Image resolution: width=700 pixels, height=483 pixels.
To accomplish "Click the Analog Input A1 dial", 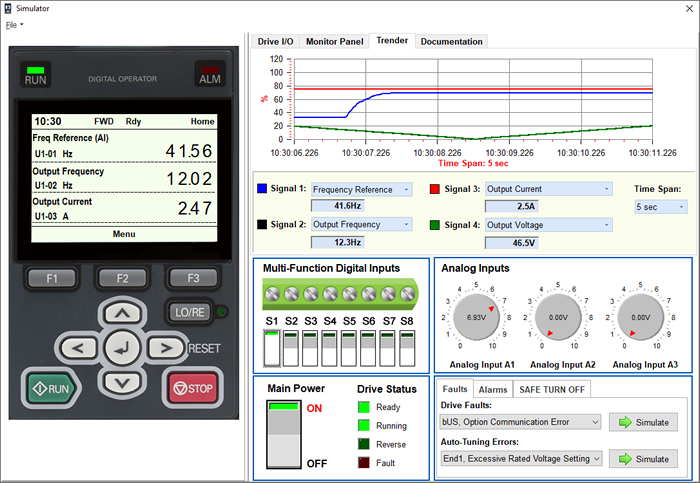I will tap(475, 316).
